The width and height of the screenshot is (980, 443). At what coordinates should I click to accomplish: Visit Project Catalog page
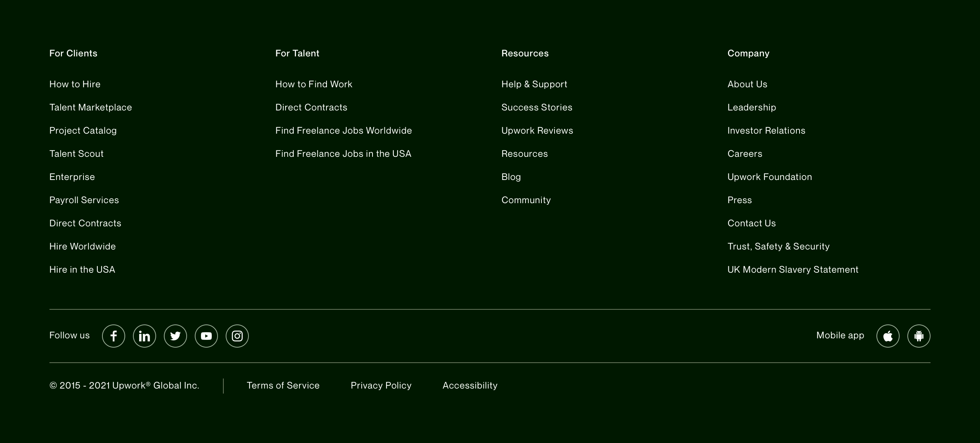[x=83, y=131]
